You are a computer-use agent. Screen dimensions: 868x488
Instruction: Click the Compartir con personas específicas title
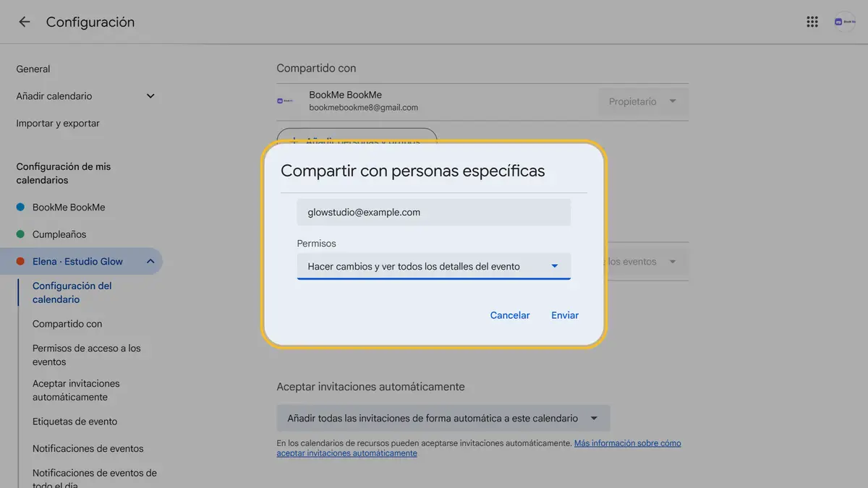point(413,171)
